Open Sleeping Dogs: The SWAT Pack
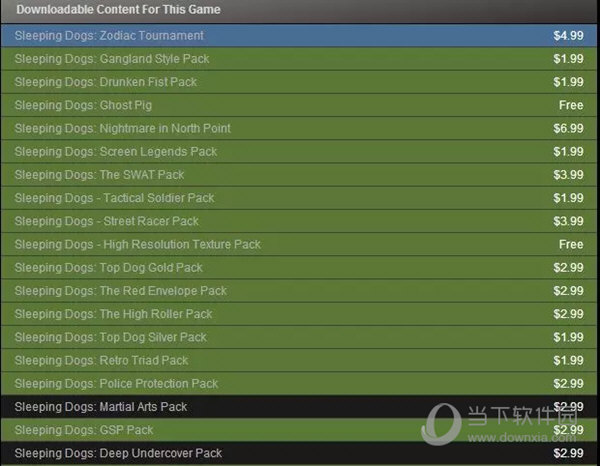 pos(299,175)
